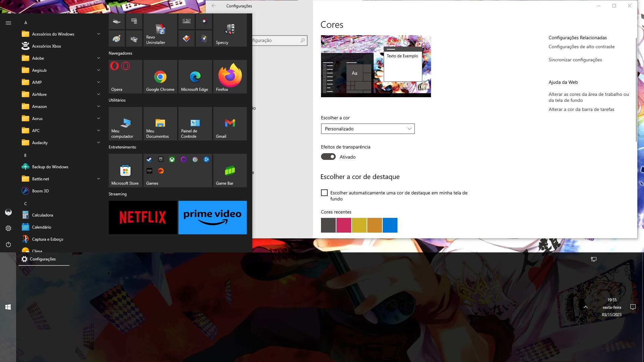Show hidden system tray icons
The height and width of the screenshot is (362, 644).
pos(585,307)
